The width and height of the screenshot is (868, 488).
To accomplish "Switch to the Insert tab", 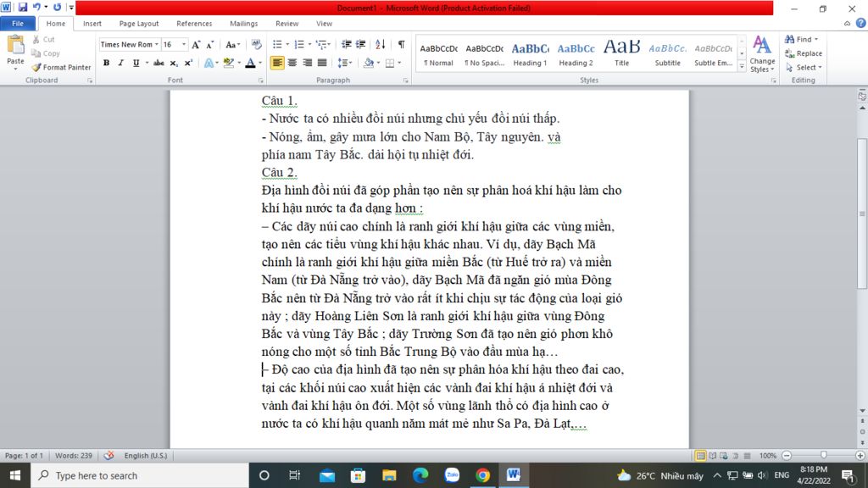I will pyautogui.click(x=92, y=23).
